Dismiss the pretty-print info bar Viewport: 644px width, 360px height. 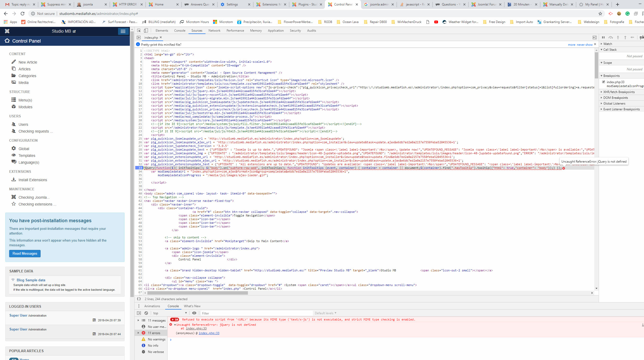[595, 44]
